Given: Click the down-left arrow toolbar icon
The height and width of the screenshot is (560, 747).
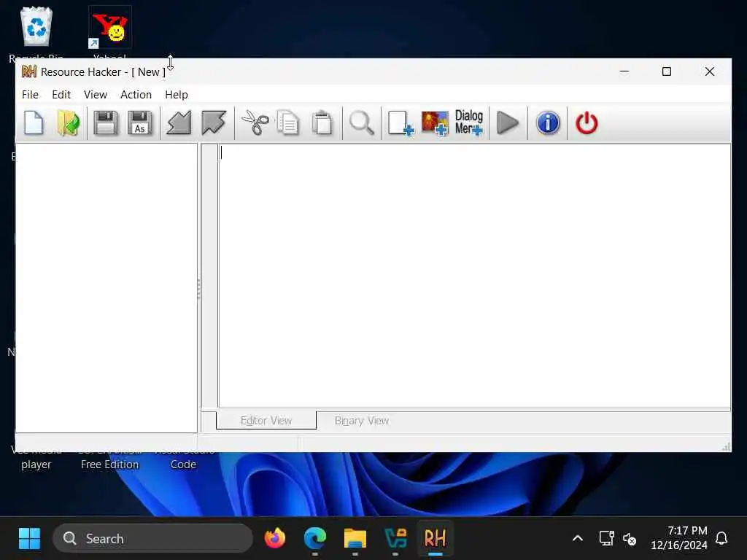Looking at the screenshot, I should 179,122.
